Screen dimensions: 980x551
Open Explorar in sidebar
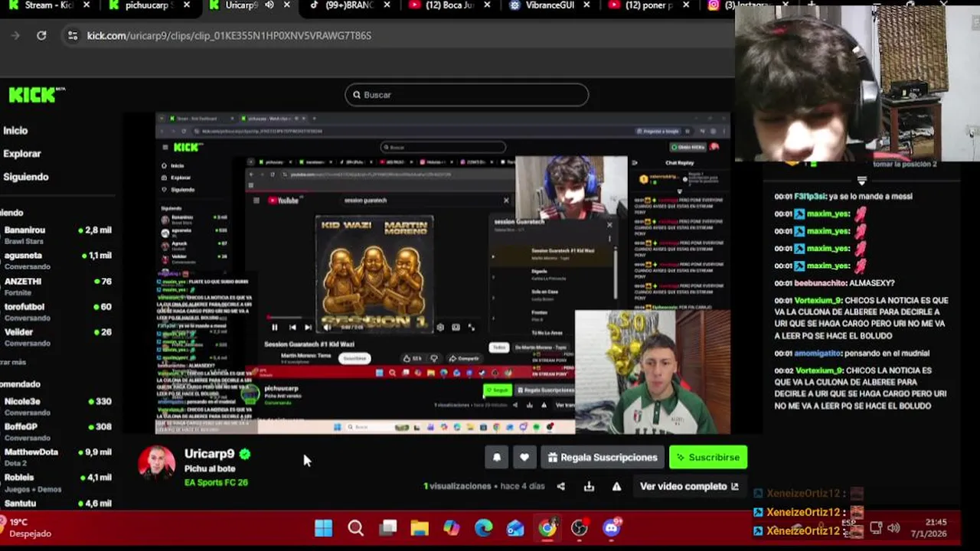click(x=22, y=153)
